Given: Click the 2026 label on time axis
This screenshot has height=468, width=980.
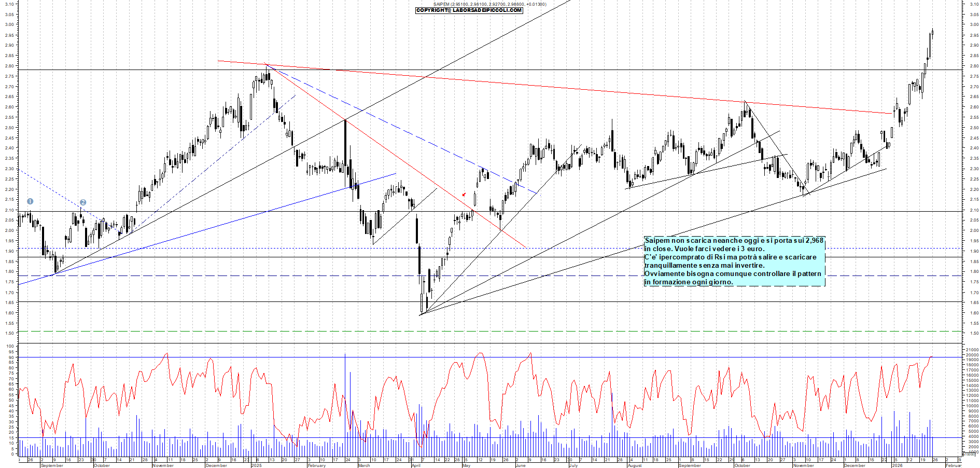Looking at the screenshot, I should (897, 465).
